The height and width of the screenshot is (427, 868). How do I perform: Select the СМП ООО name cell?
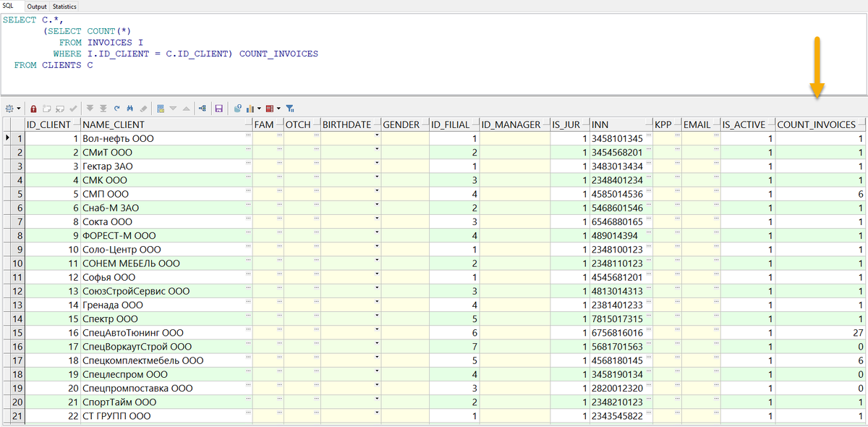pos(167,194)
